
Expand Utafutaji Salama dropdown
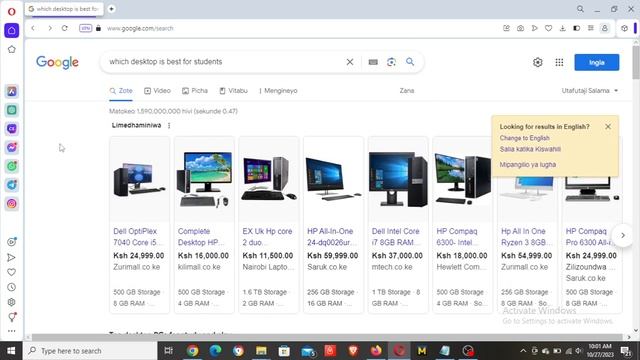point(589,91)
